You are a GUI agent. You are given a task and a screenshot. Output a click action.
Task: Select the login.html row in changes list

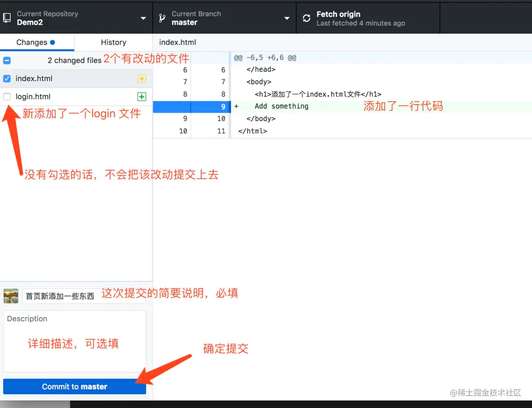click(x=76, y=97)
